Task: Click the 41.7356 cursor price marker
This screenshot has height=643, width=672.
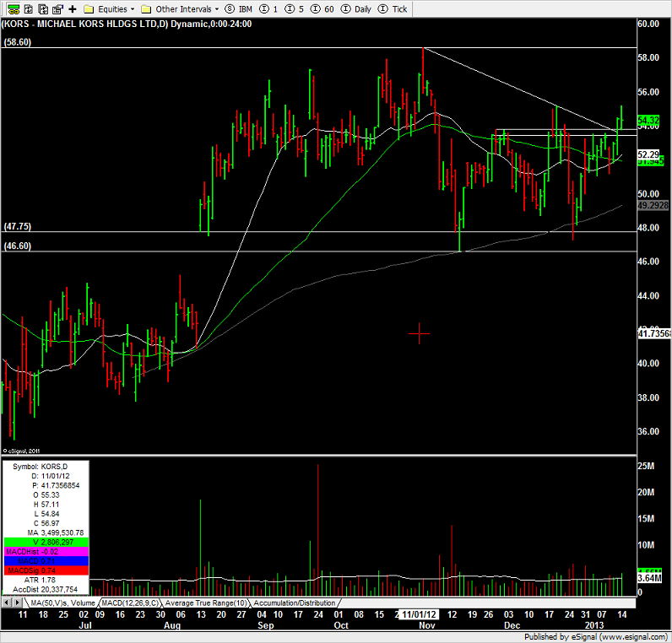Action: pyautogui.click(x=654, y=333)
